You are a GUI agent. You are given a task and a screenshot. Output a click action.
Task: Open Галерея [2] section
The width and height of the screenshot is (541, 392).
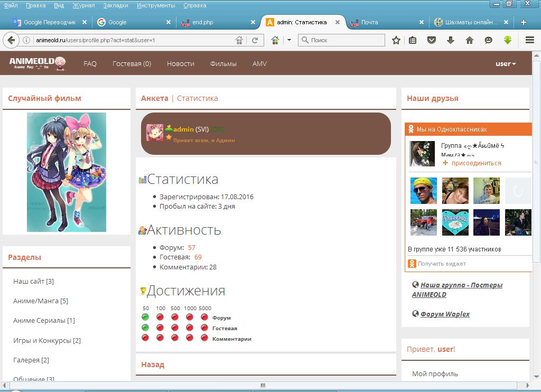pos(31,360)
